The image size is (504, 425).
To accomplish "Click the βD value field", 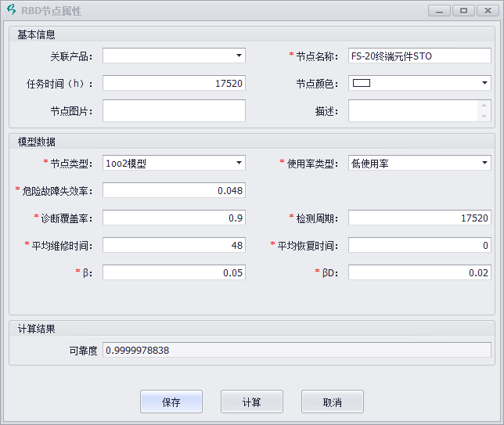I will point(419,272).
